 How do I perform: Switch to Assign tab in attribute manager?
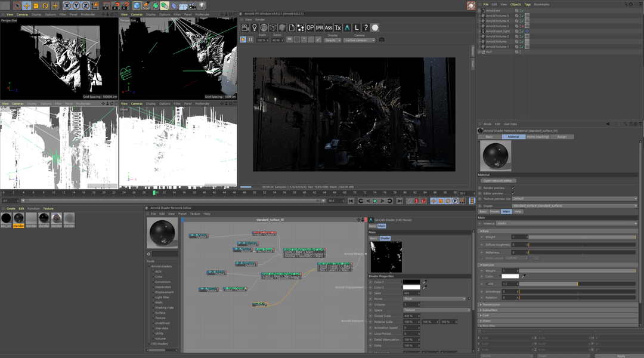point(562,137)
